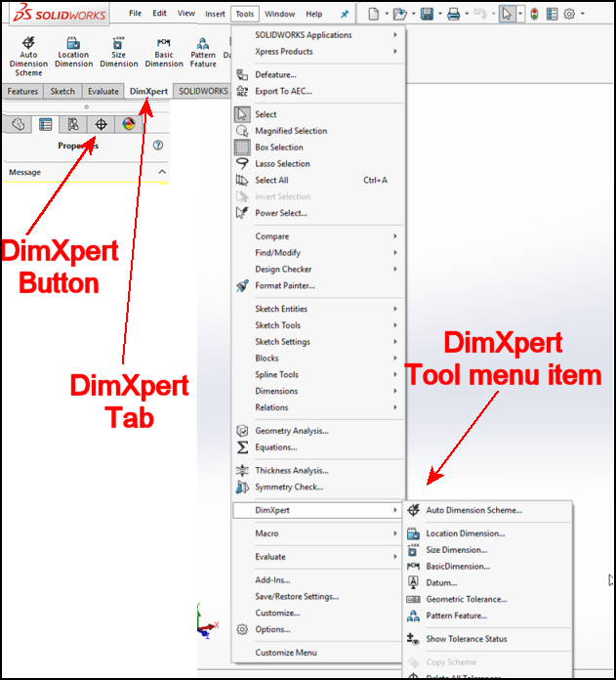Expand the Sketch Entities submenu
This screenshot has width=616, height=680.
[x=318, y=309]
